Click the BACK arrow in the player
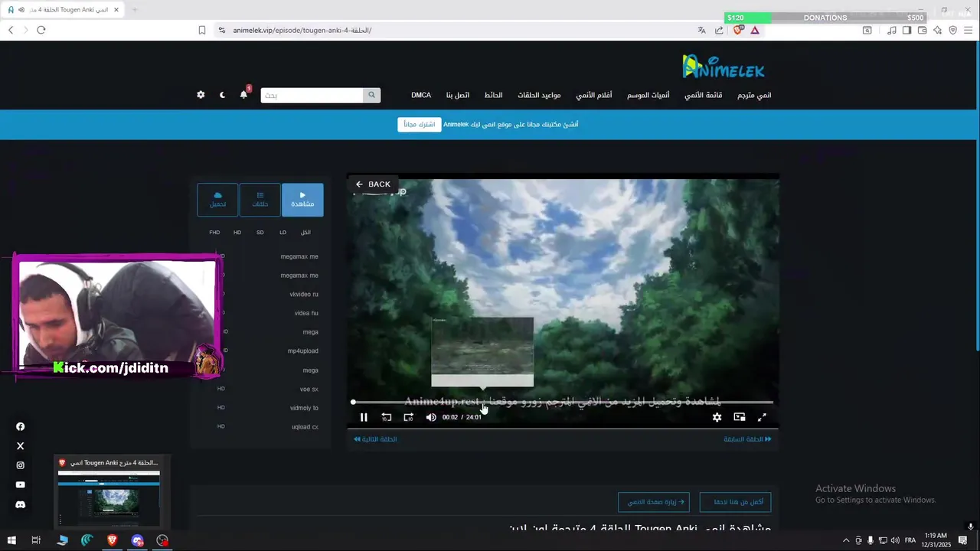The image size is (980, 551). (x=373, y=184)
